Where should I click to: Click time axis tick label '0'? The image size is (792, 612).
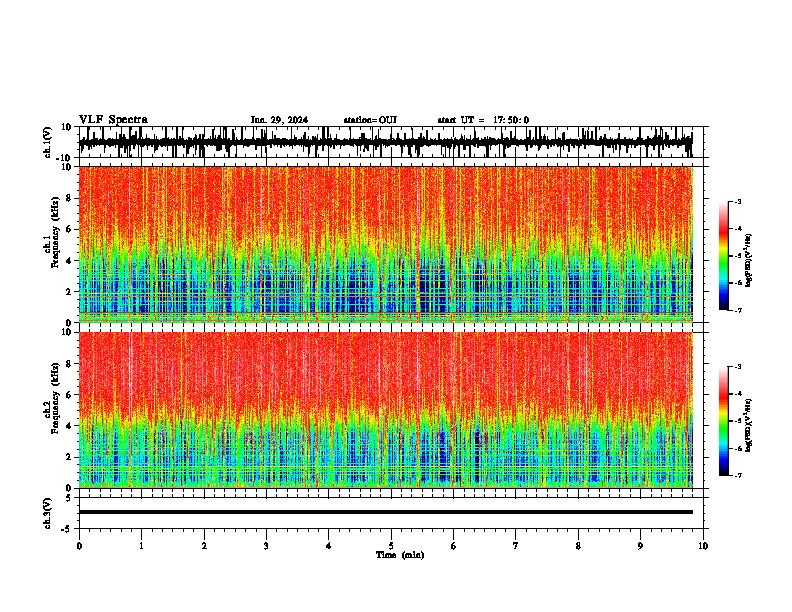[x=79, y=546]
